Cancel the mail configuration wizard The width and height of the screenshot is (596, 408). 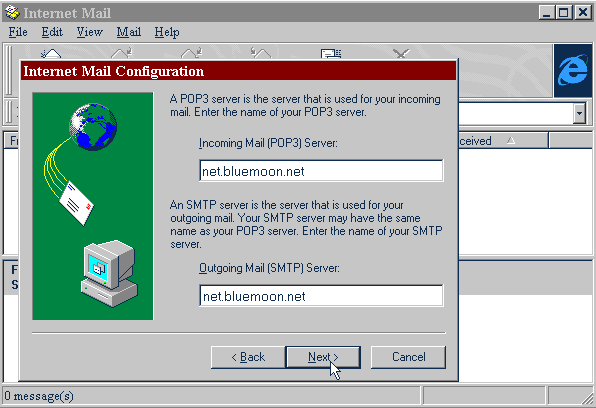pos(408,357)
